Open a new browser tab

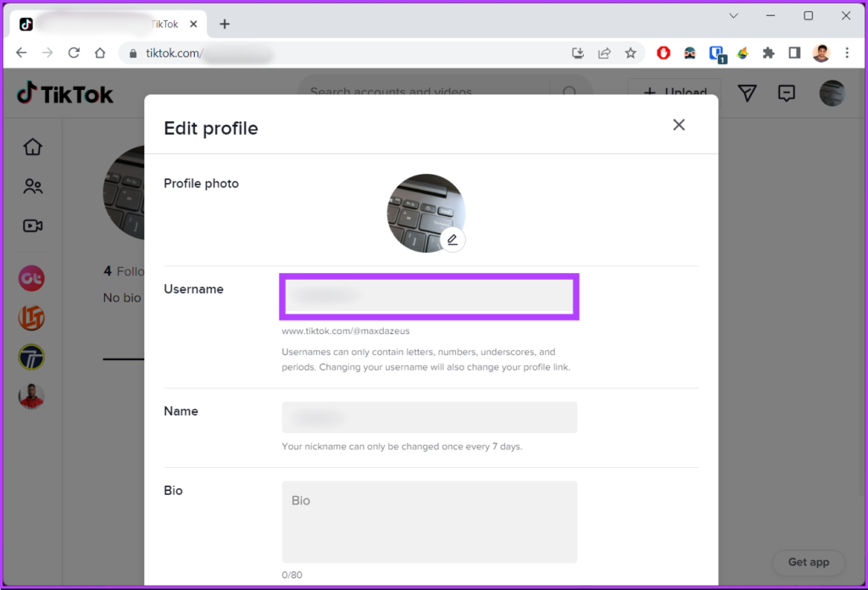tap(225, 24)
